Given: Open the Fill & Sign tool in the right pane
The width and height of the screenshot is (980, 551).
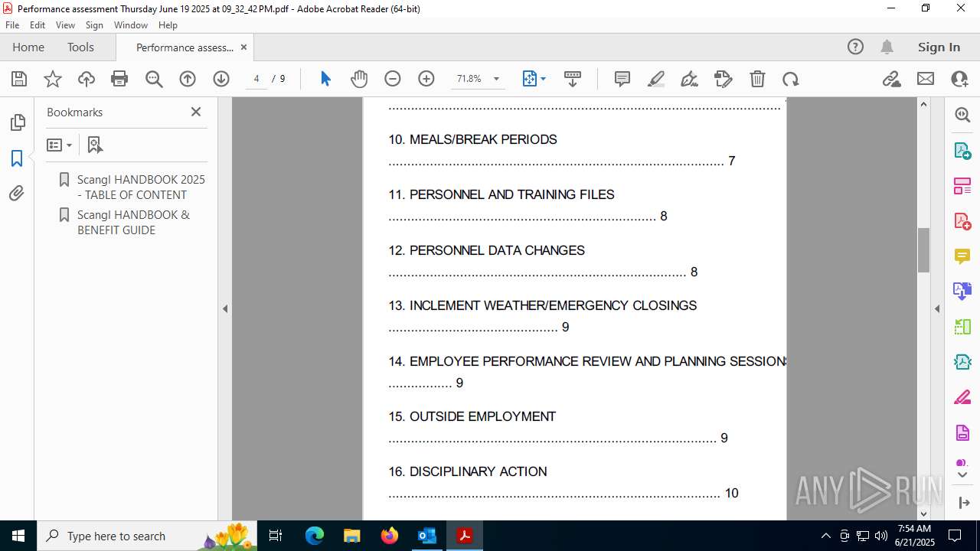Looking at the screenshot, I should point(962,397).
